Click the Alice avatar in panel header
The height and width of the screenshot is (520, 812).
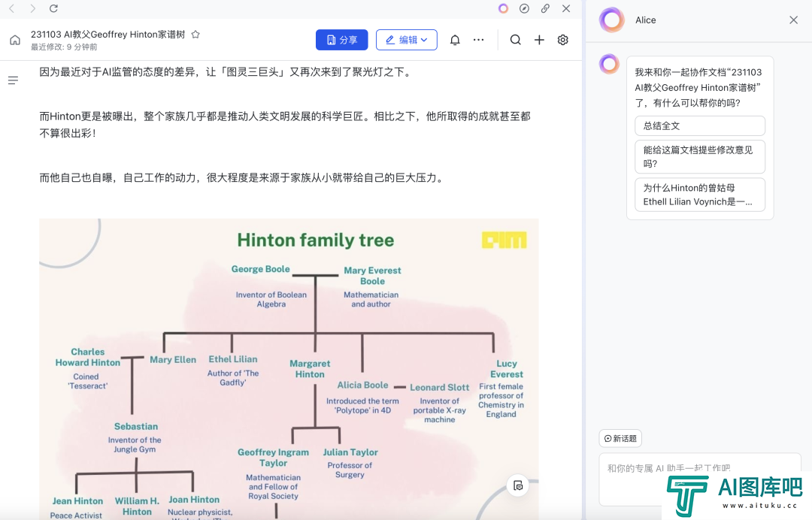point(611,20)
